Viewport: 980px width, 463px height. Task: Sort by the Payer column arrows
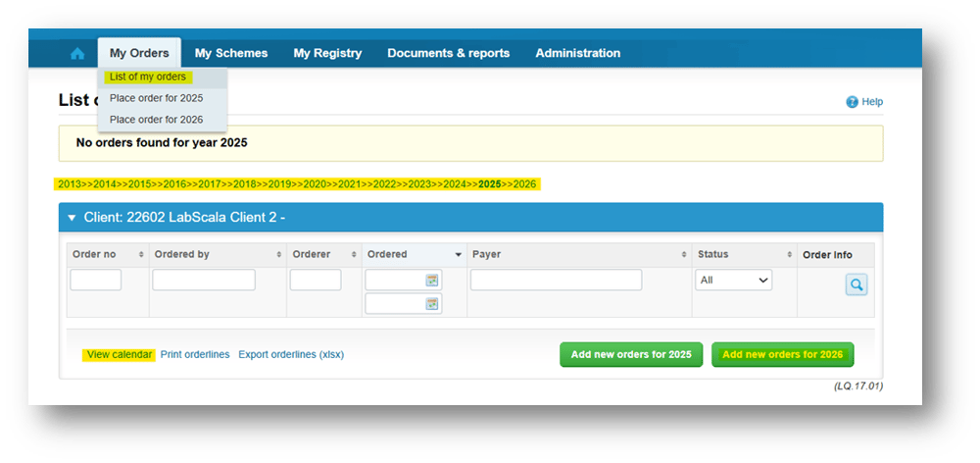click(682, 255)
